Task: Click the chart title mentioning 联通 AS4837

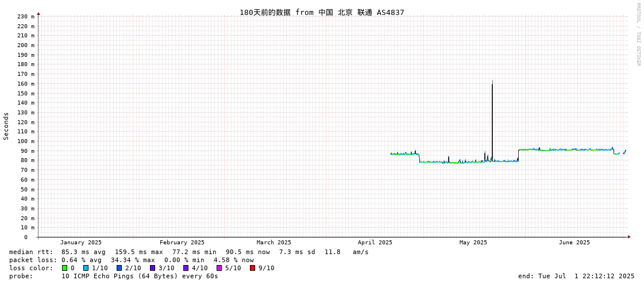Action: (x=322, y=12)
